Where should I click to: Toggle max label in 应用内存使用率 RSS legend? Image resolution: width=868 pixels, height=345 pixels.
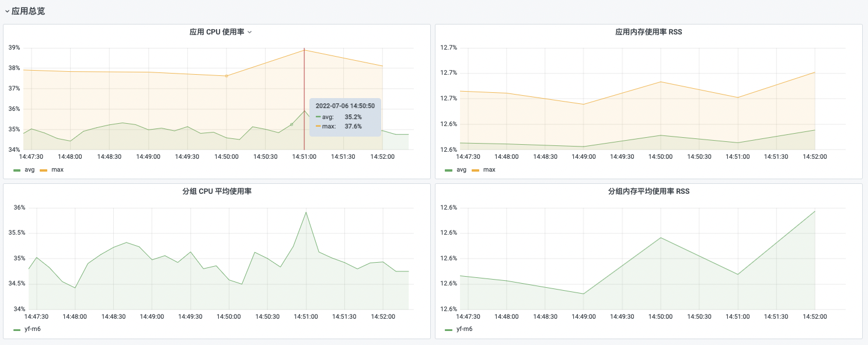tap(489, 170)
